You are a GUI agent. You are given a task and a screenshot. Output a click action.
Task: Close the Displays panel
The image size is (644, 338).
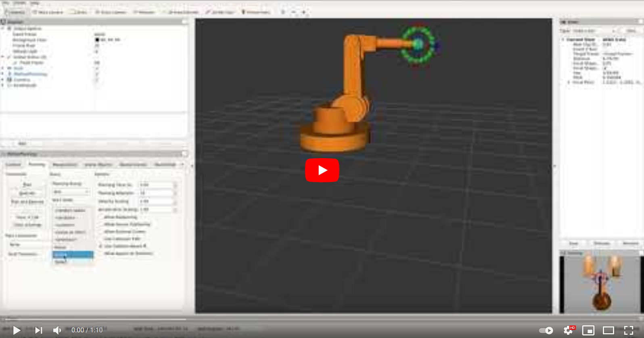tap(185, 22)
